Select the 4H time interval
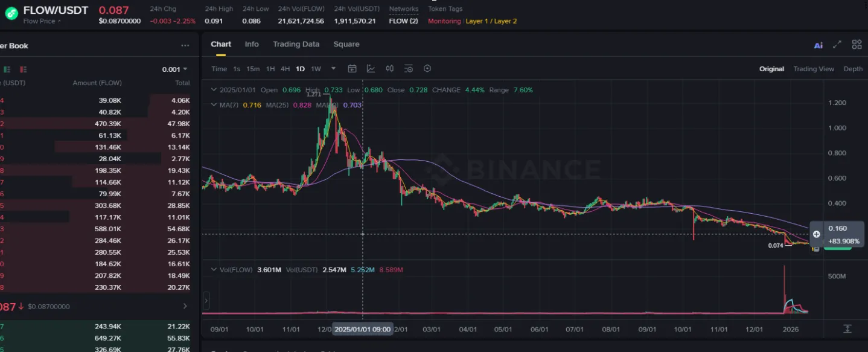Screen dimensions: 868x352 pyautogui.click(x=285, y=69)
